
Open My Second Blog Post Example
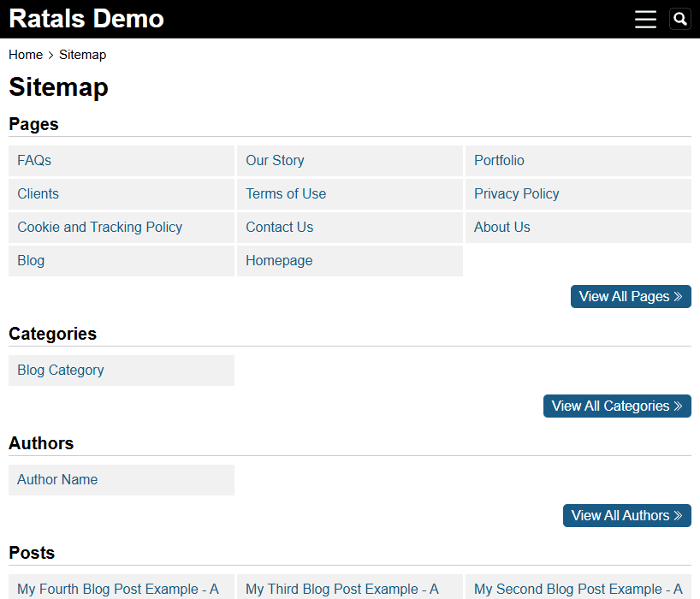click(578, 587)
